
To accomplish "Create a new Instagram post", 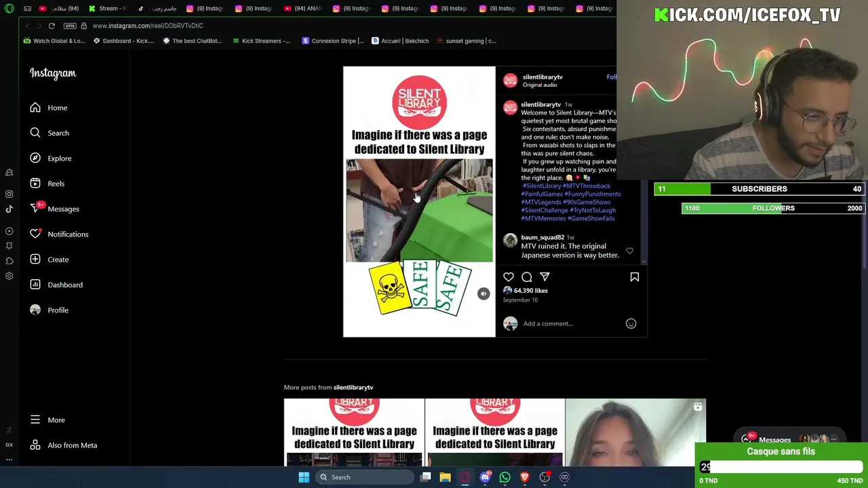I will (x=49, y=260).
